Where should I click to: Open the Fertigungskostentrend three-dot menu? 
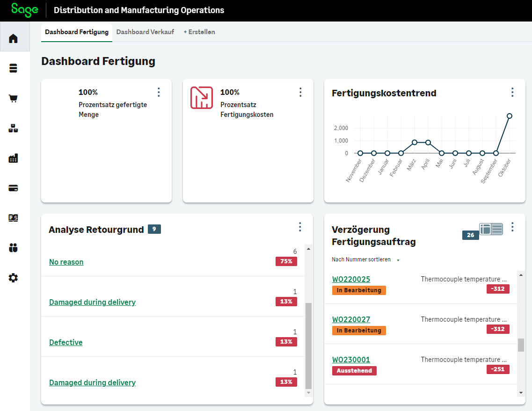[x=512, y=92]
